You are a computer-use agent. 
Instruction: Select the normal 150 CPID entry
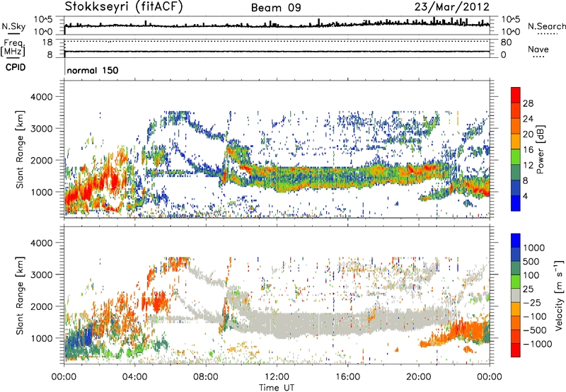93,70
